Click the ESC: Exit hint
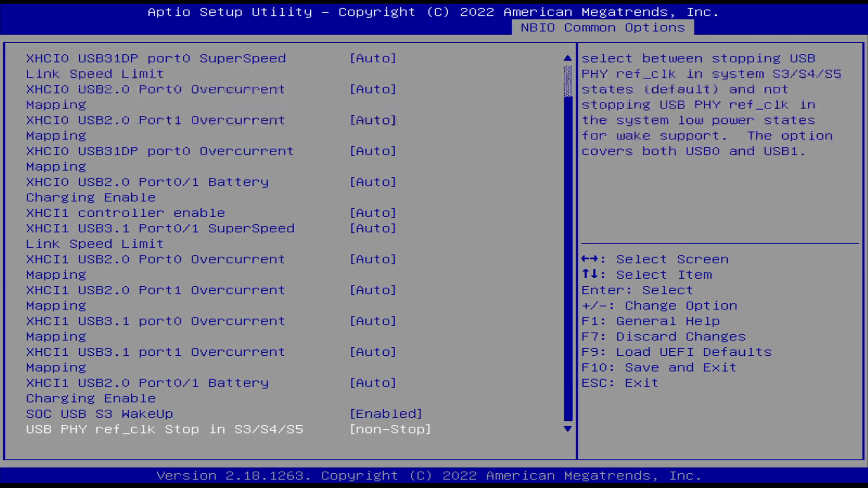This screenshot has width=868, height=488. coord(620,383)
